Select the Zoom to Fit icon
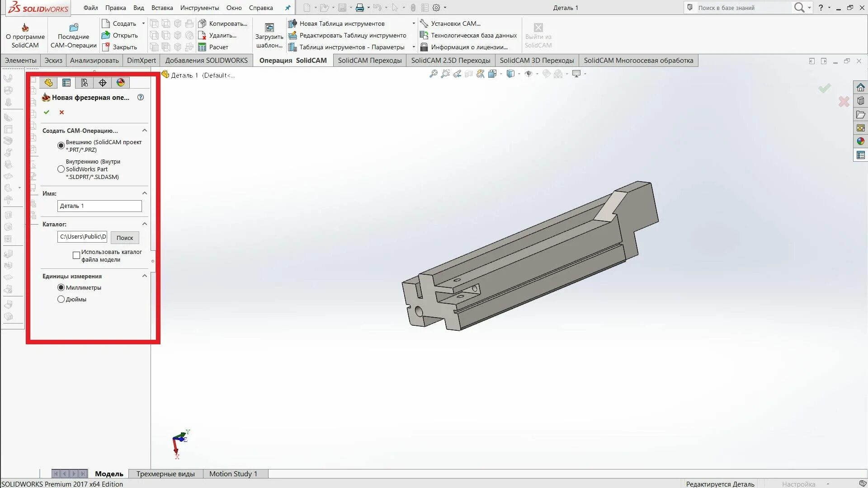868x488 pixels. click(x=434, y=74)
